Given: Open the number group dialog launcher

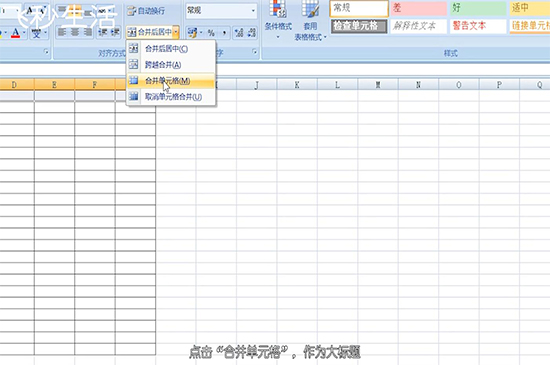Looking at the screenshot, I should click(x=255, y=52).
